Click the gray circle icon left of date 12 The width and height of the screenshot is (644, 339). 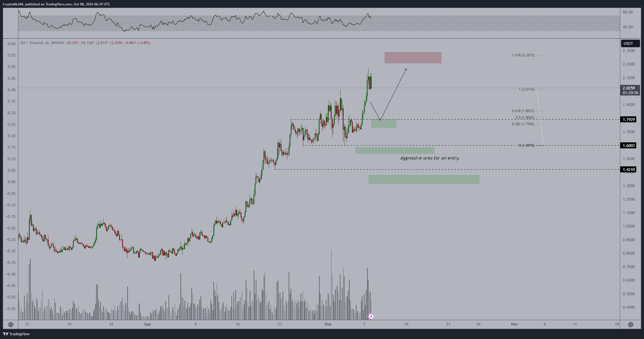(11, 324)
